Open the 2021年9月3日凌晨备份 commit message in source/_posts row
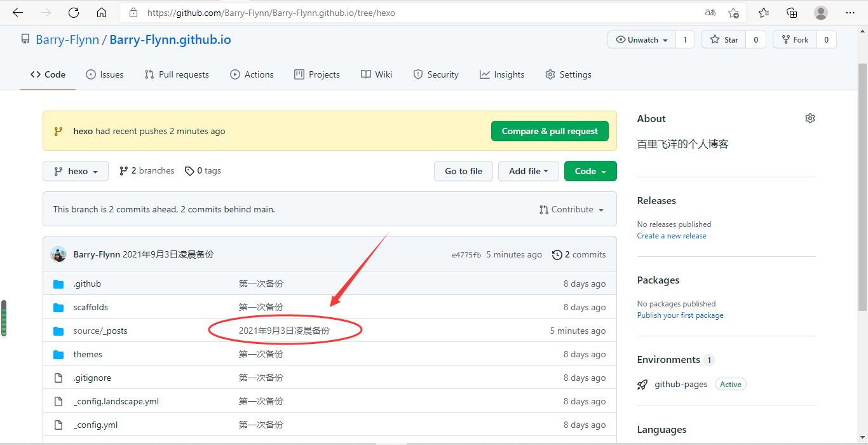 pyautogui.click(x=284, y=331)
